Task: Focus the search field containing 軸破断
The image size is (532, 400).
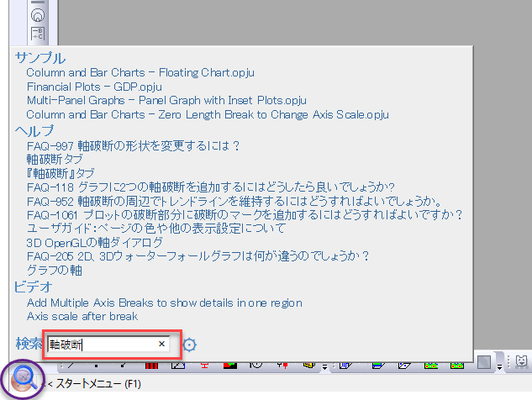Action: tap(108, 345)
